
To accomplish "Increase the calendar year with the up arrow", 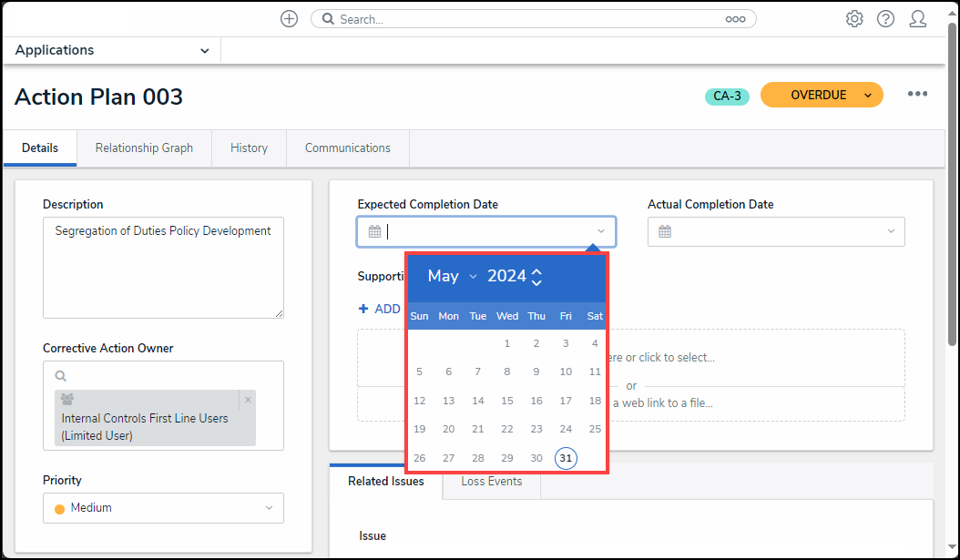I will tap(536, 271).
